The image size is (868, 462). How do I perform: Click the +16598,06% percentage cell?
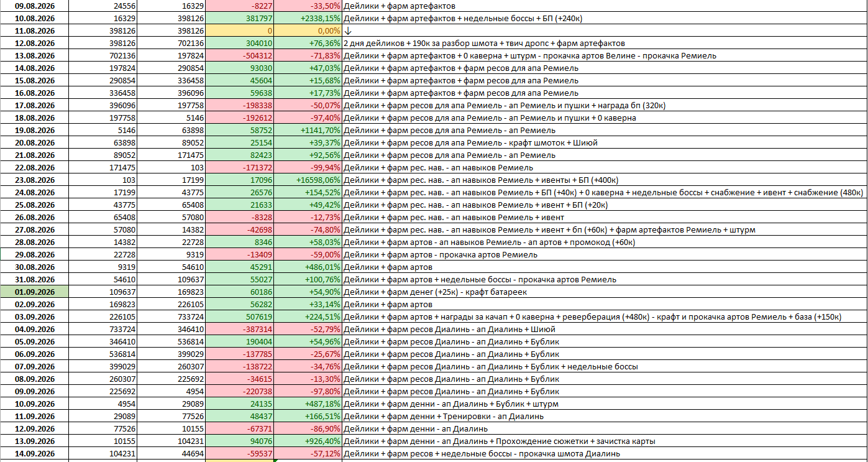[x=308, y=180]
